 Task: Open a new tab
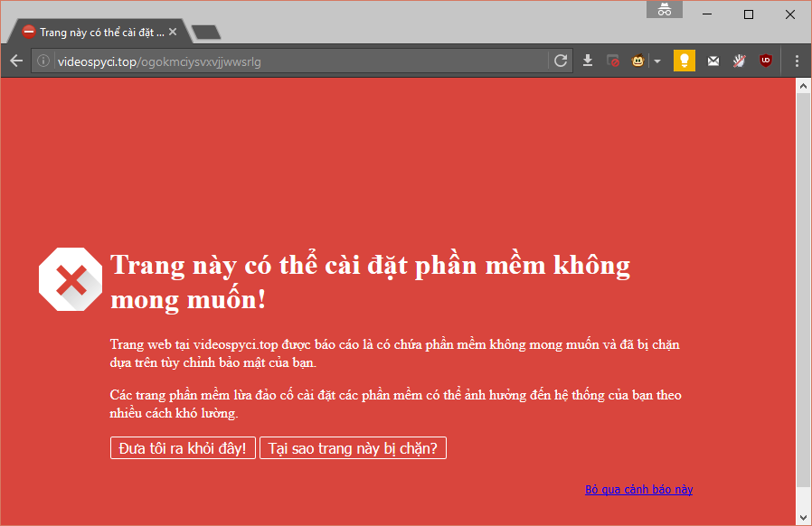207,33
